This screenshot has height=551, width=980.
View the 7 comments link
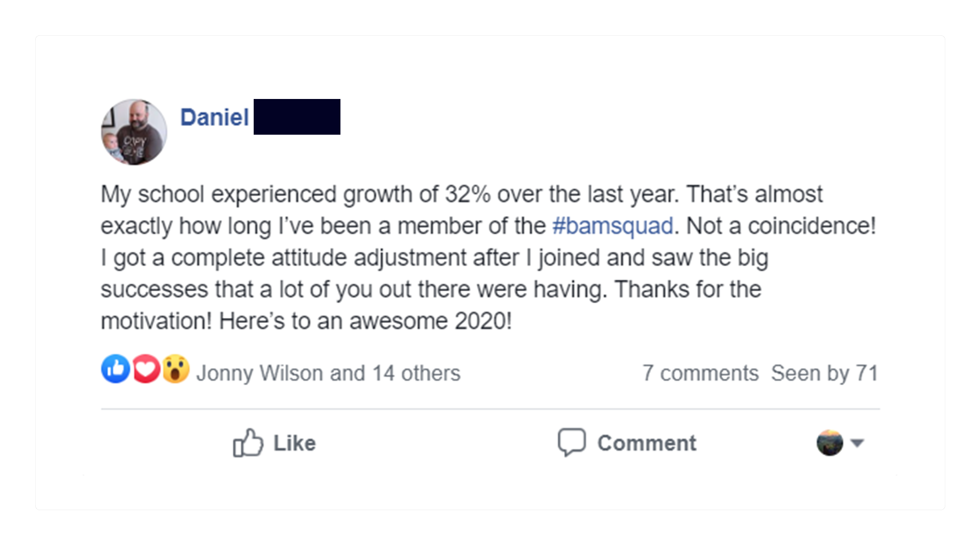[700, 373]
